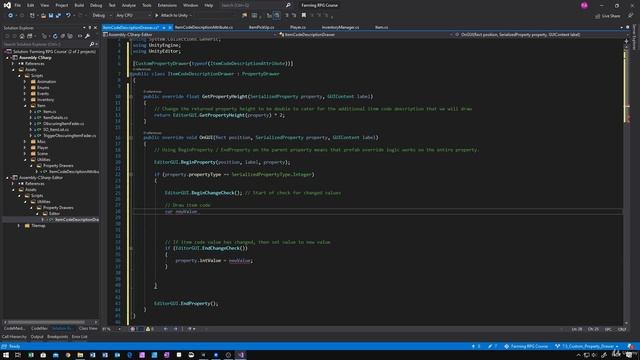Switch to the InventoryManager.cs tab

coord(340,27)
